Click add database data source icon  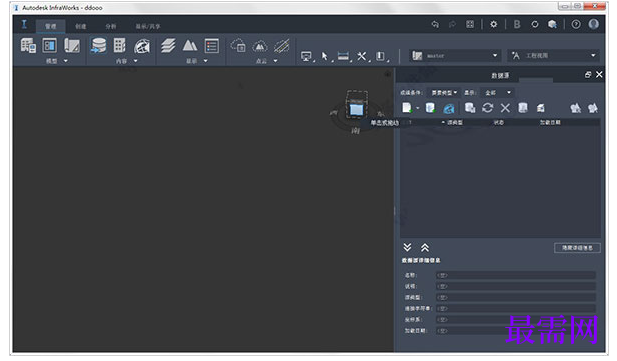[430, 108]
